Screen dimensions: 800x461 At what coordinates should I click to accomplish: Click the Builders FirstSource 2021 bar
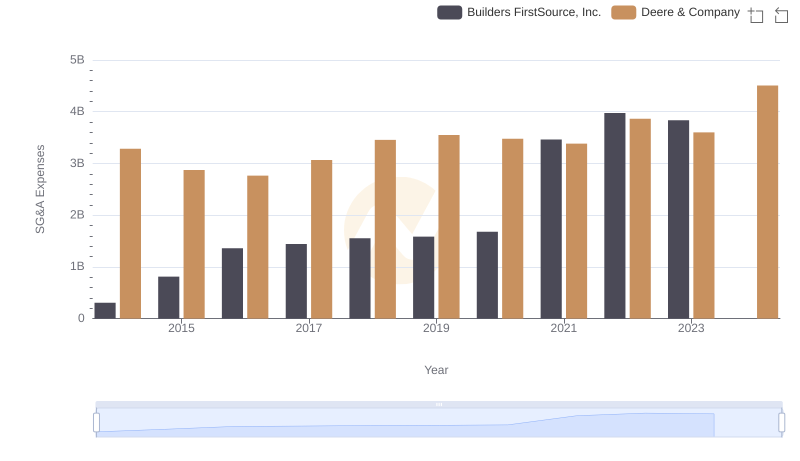coord(551,229)
